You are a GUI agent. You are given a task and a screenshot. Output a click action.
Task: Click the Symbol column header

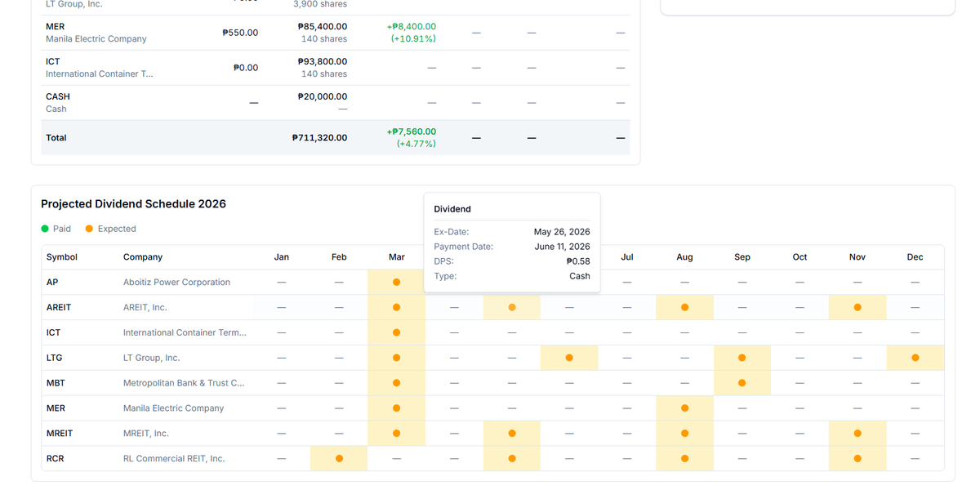62,256
